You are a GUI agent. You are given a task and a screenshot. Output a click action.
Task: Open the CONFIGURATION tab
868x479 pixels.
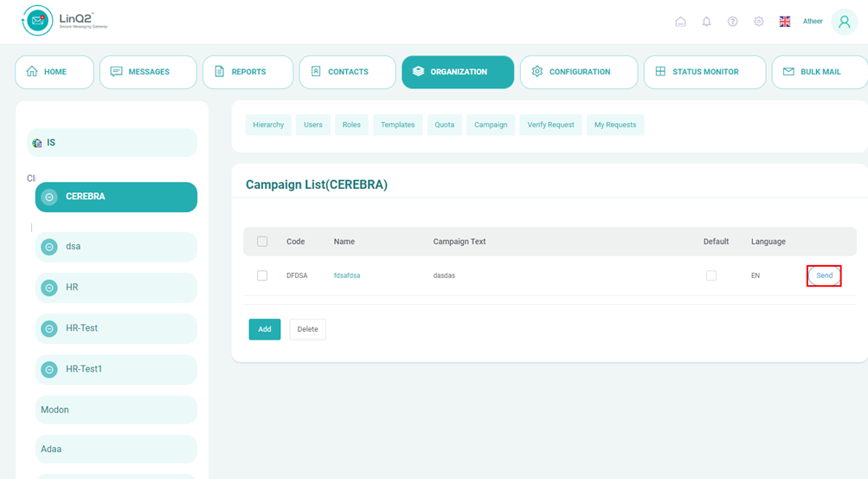pos(578,72)
